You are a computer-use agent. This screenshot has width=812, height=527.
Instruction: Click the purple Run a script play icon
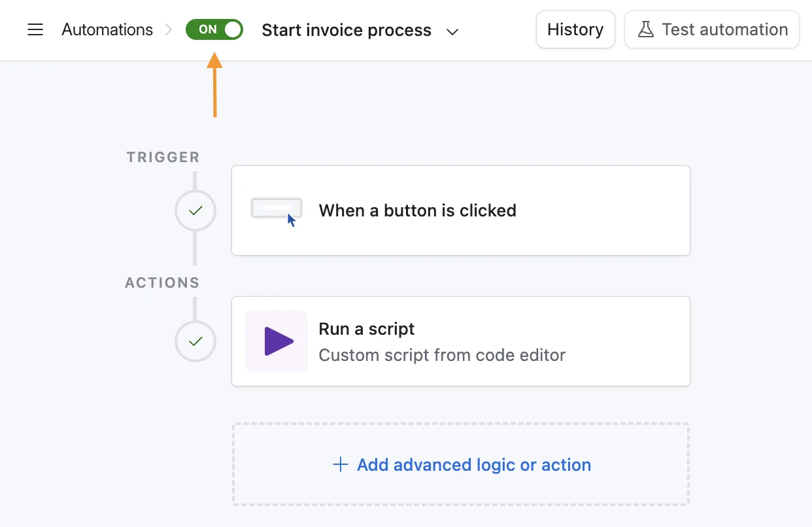pyautogui.click(x=276, y=341)
